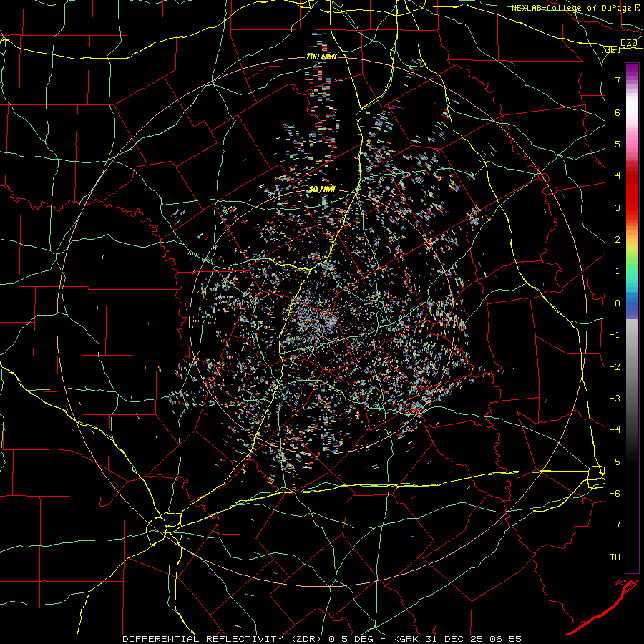Click the 100 NMI range ring label
Screen dimensions: 644x644
[x=321, y=57]
